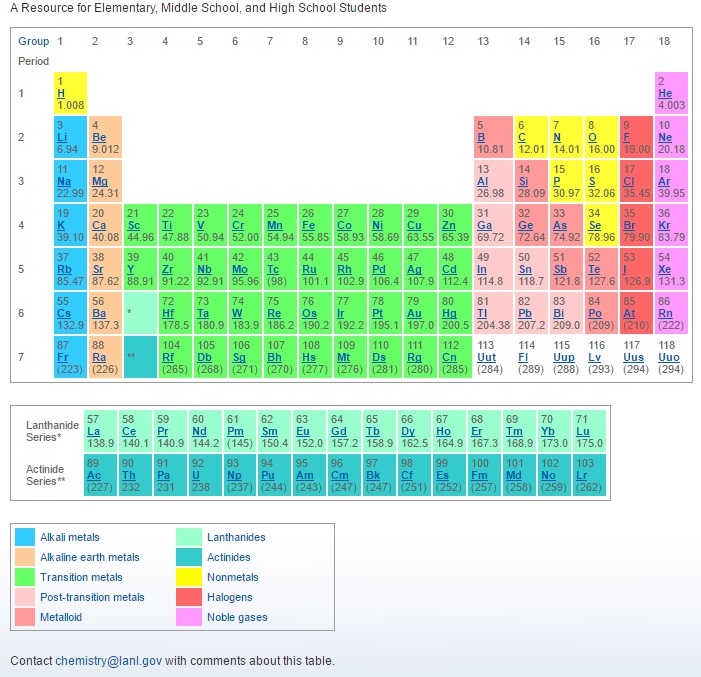Click the Gold (Au) link
The image size is (701, 677).
point(414,313)
